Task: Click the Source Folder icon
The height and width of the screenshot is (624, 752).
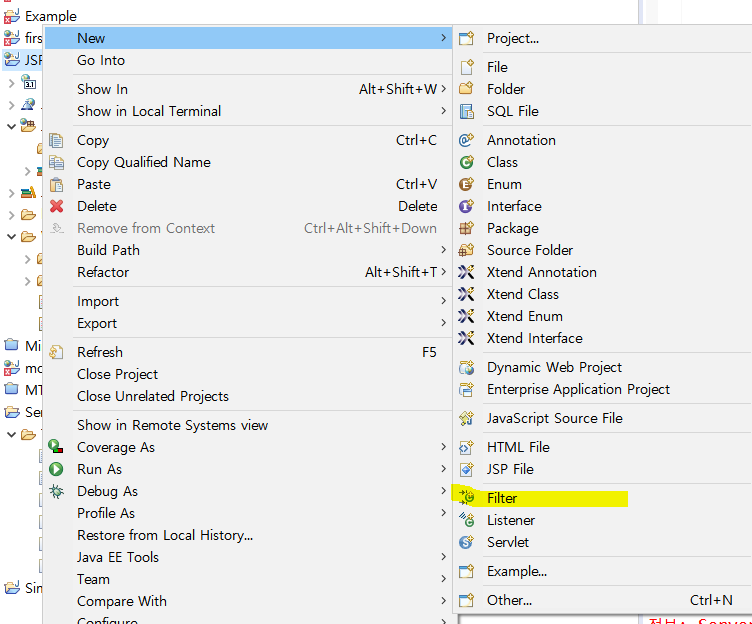Action: (x=466, y=250)
